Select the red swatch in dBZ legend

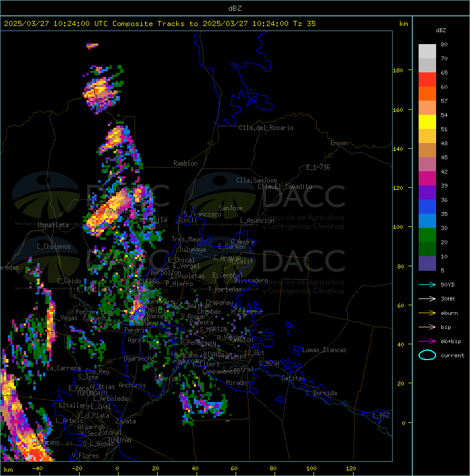pos(427,80)
